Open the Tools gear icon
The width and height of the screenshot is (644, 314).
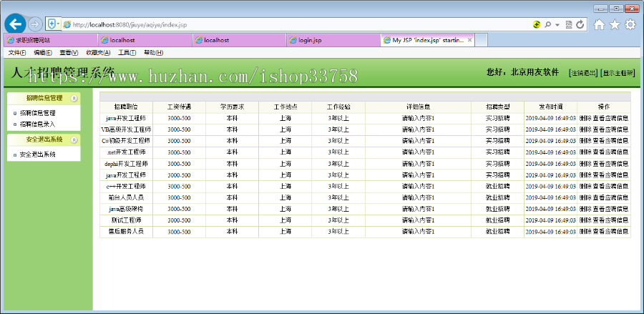(x=630, y=25)
